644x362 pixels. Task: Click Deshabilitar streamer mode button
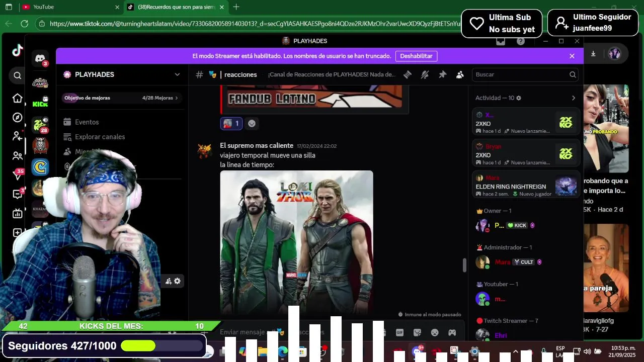click(x=416, y=56)
